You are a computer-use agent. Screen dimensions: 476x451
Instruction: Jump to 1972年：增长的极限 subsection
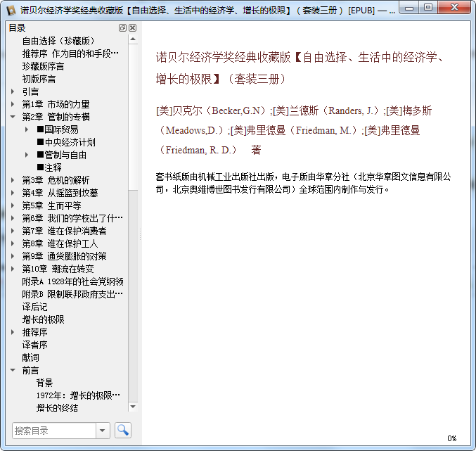pos(78,395)
